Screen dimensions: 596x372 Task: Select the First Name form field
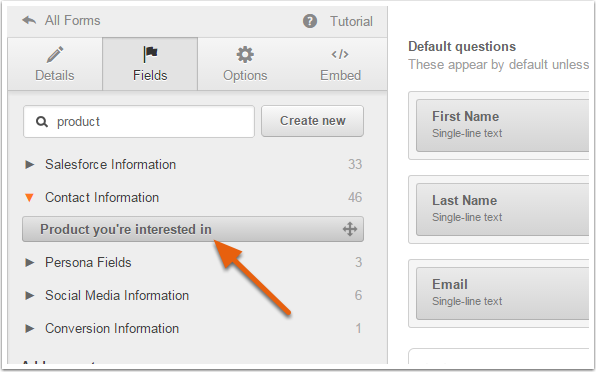502,125
